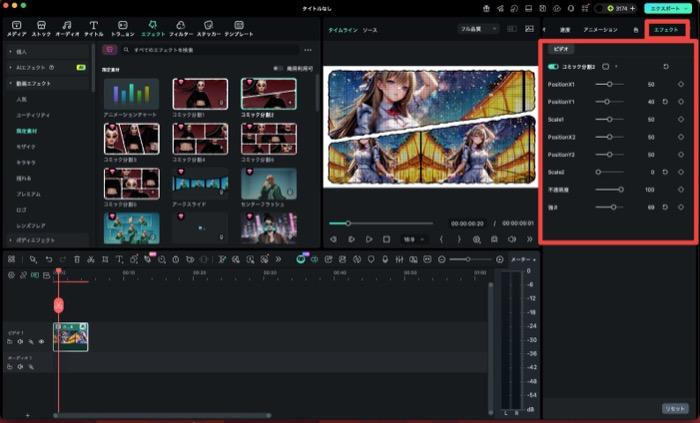Click the stop button below preview
Screen dimensions: 700x423
click(x=386, y=239)
